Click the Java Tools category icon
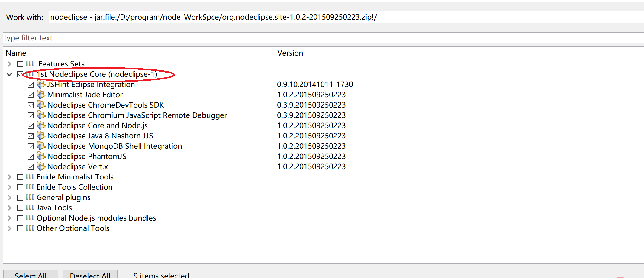Viewport: 644px width, 278px height. 30,208
